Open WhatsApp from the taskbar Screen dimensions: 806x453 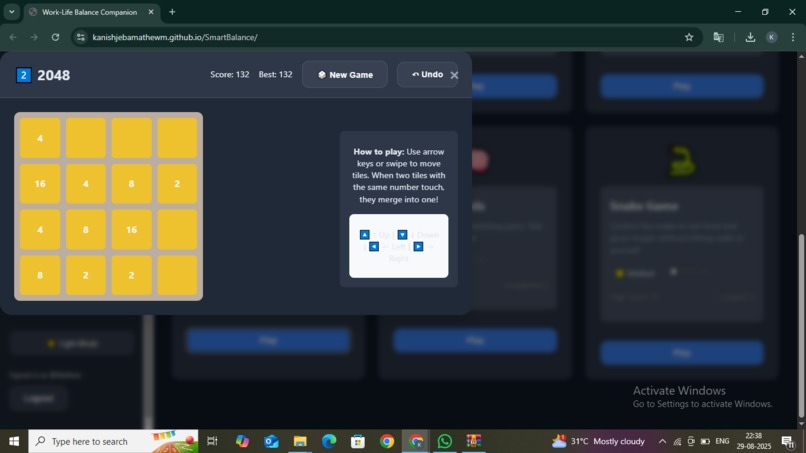pyautogui.click(x=445, y=441)
